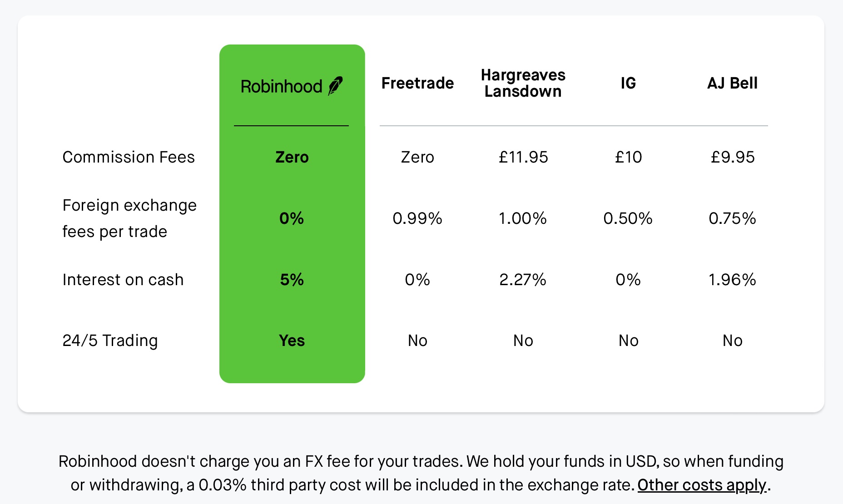Select the Commission Fees row label
The width and height of the screenshot is (843, 504).
[129, 157]
